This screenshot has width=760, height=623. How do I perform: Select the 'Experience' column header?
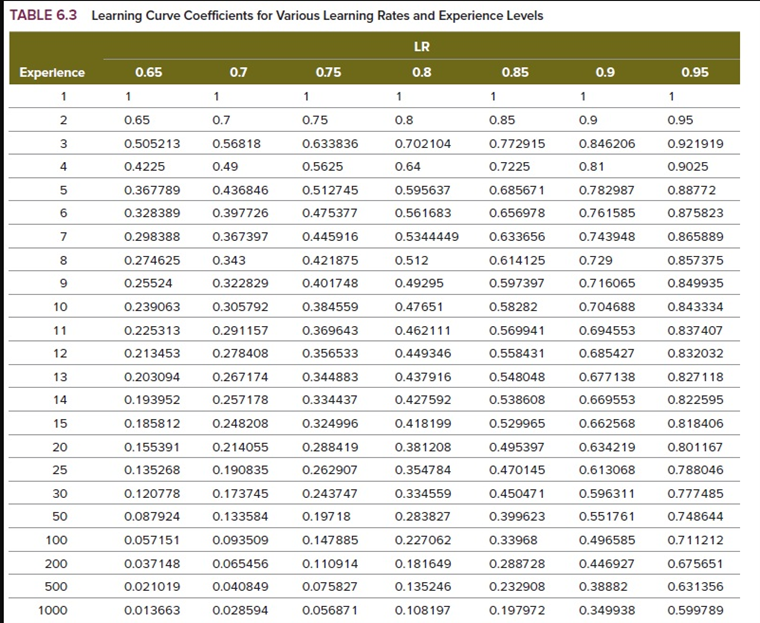(x=52, y=72)
